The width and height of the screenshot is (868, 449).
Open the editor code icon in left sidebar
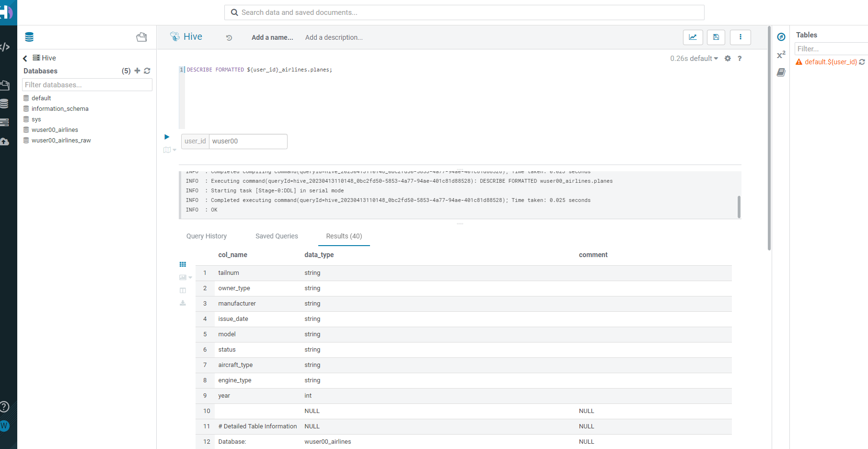pyautogui.click(x=5, y=47)
